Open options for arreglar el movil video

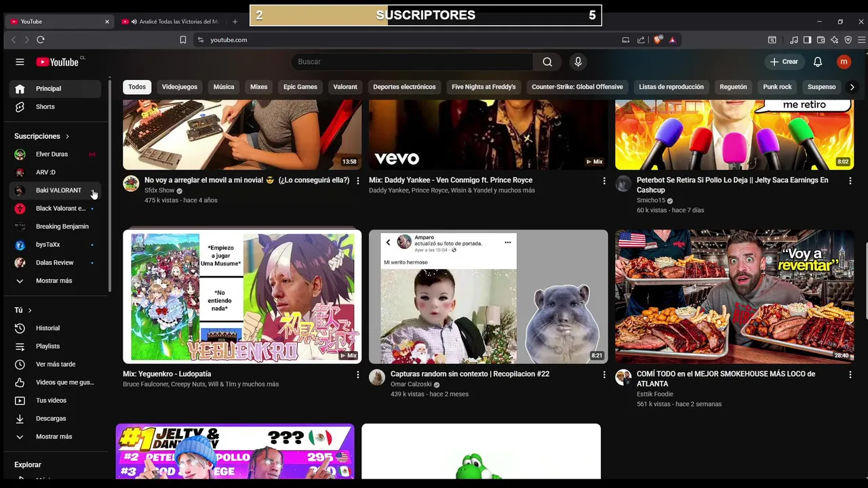pos(358,180)
